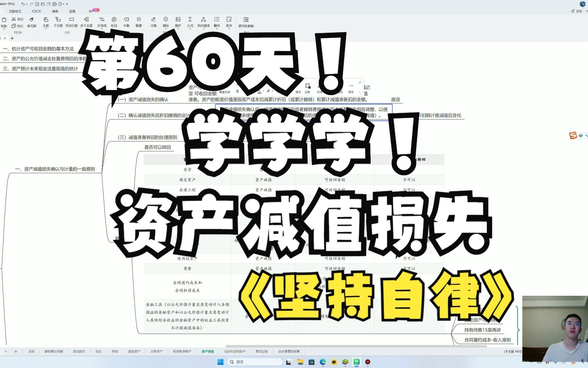Click the Publish (发布) button at top-right

pyautogui.click(x=577, y=11)
